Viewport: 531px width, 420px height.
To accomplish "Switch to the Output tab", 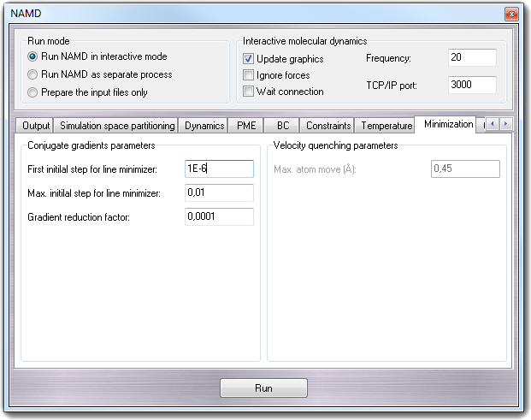I will point(36,126).
